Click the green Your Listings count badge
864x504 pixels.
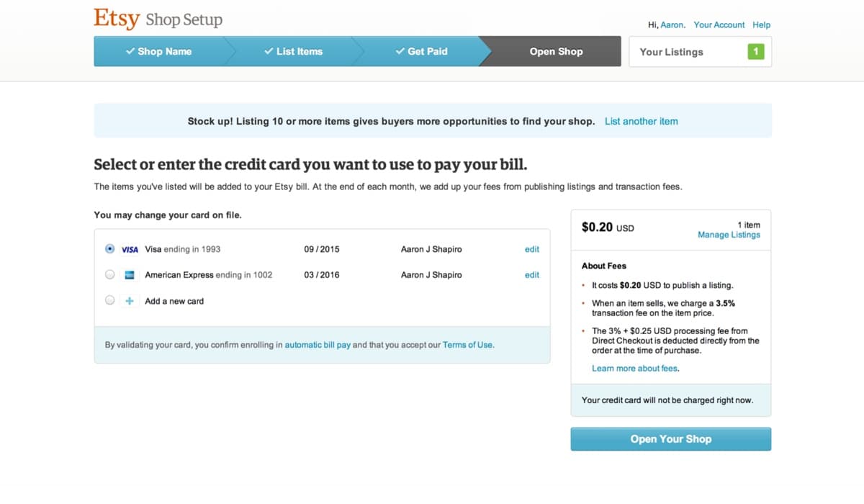click(755, 51)
